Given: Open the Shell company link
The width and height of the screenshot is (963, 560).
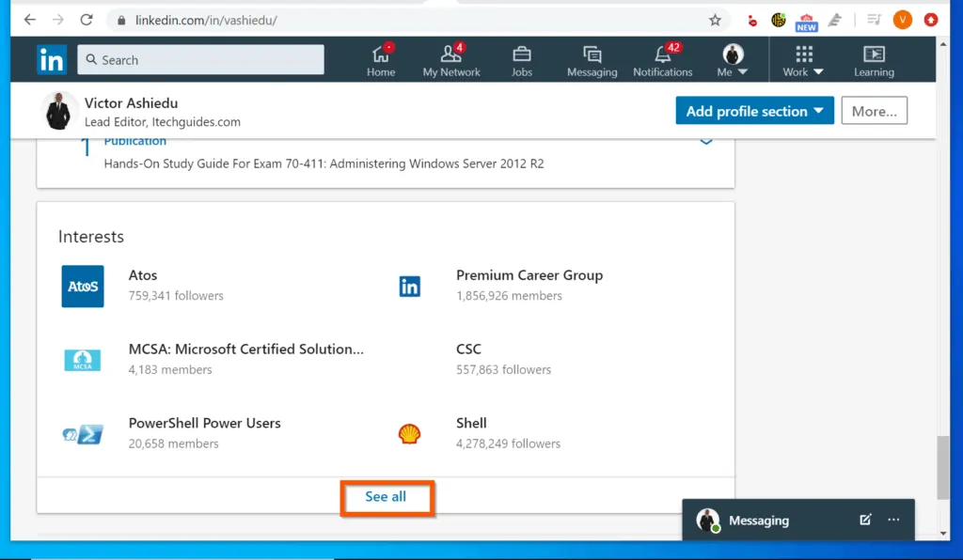Looking at the screenshot, I should click(x=471, y=423).
